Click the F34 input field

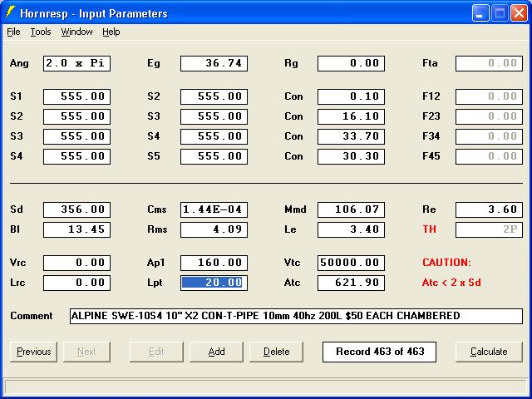[x=489, y=136]
